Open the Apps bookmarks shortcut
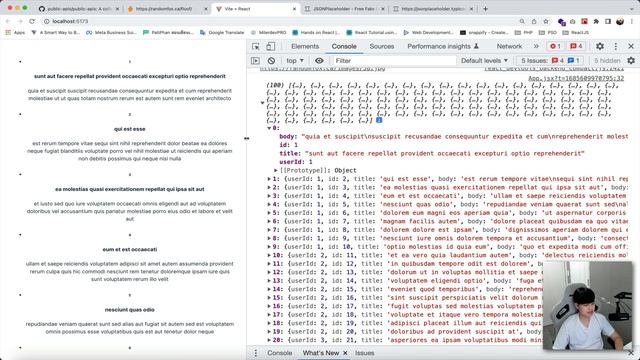 [x=15, y=32]
